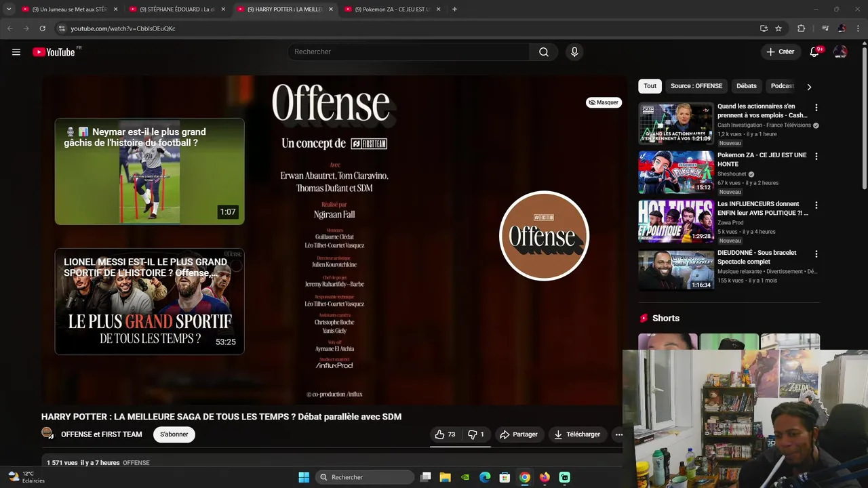Hide end screen with Masquer button
Screen dimensions: 868x488
[604, 102]
